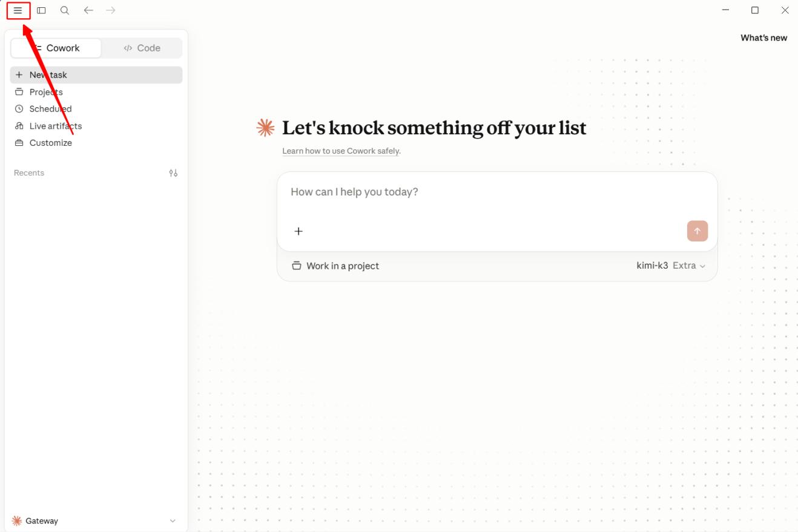This screenshot has width=798, height=532.
Task: Go back with the left arrow
Action: tap(88, 10)
